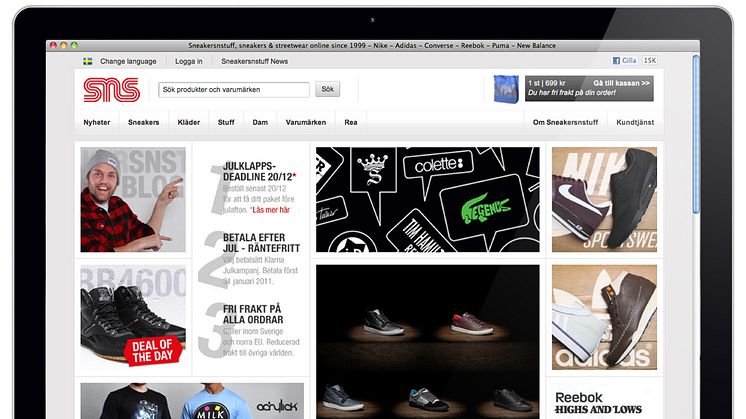This screenshot has width=746, height=419.
Task: Open the dark sneaker showcase banner
Action: [428, 341]
